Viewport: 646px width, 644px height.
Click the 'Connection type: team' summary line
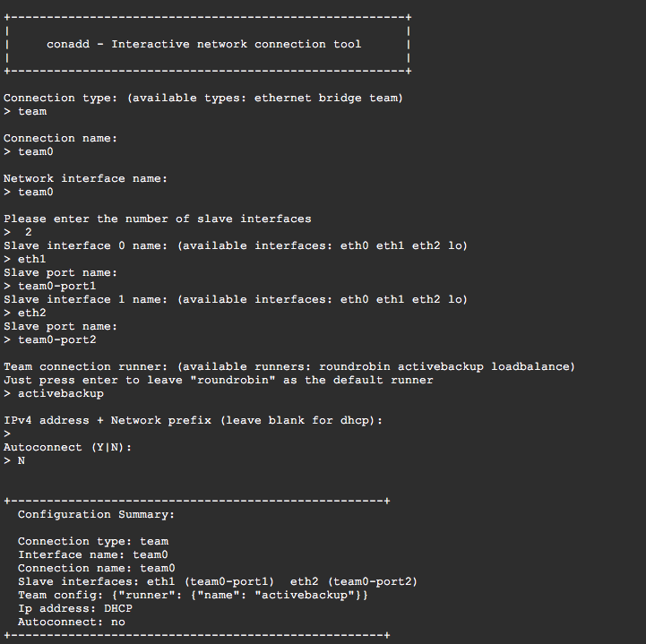click(x=93, y=542)
